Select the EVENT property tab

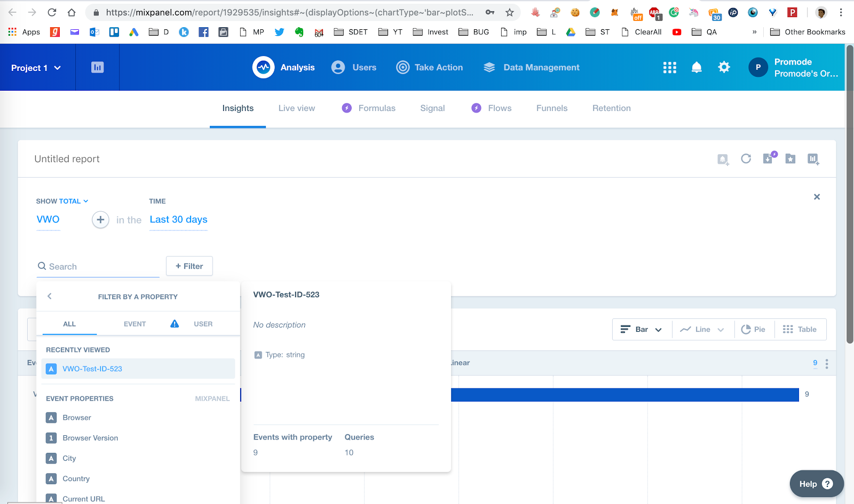(x=135, y=324)
